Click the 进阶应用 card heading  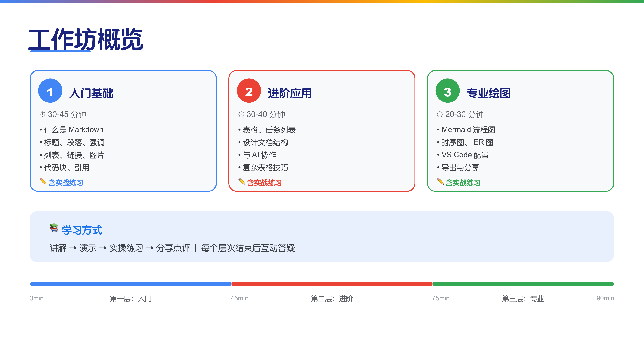click(x=290, y=93)
